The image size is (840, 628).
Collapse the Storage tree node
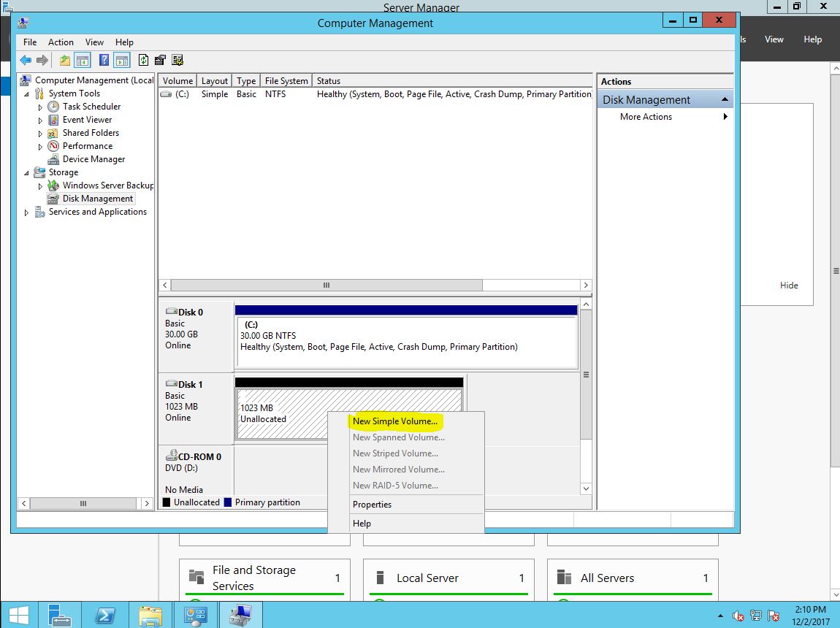27,173
